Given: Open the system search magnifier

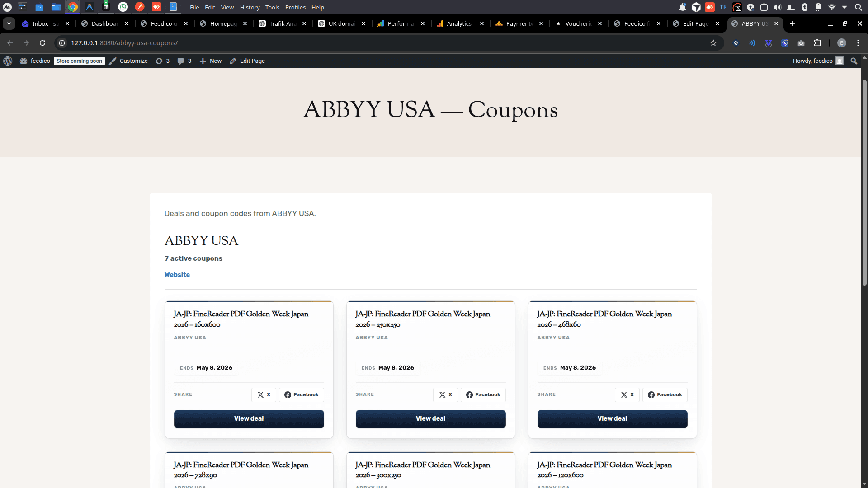Looking at the screenshot, I should [858, 7].
